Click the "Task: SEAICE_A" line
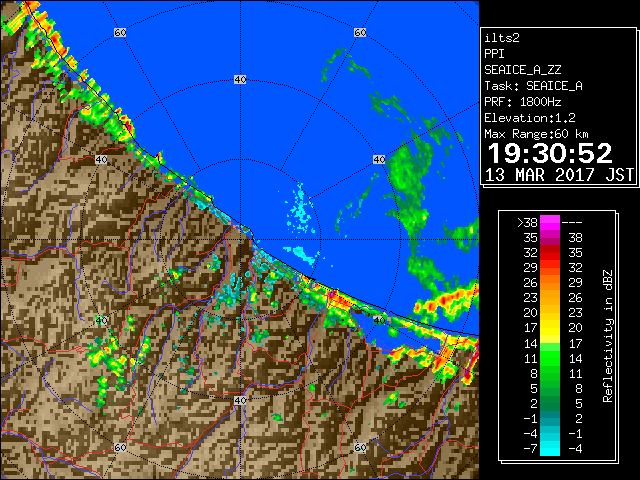Viewport: 640px width, 480px height. click(533, 86)
